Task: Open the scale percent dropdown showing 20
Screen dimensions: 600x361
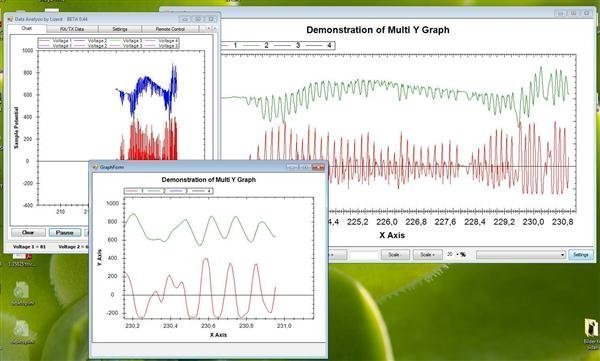Action: tap(457, 255)
